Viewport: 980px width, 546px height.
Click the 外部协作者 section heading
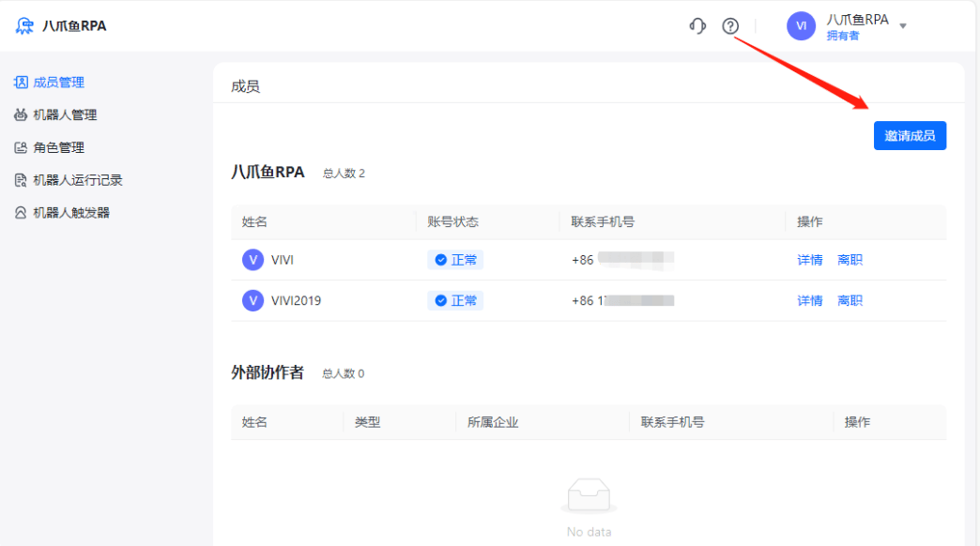(268, 372)
